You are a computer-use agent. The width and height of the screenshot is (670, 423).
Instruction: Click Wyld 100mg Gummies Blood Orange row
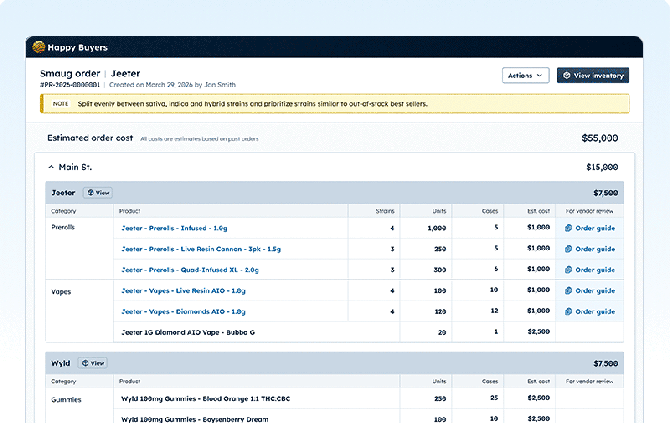[335, 399]
